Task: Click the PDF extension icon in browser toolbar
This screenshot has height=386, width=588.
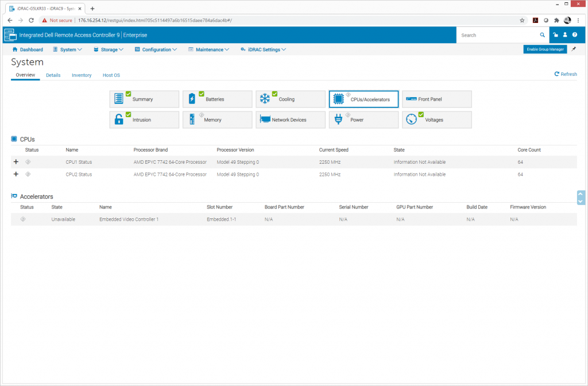Action: pos(536,20)
